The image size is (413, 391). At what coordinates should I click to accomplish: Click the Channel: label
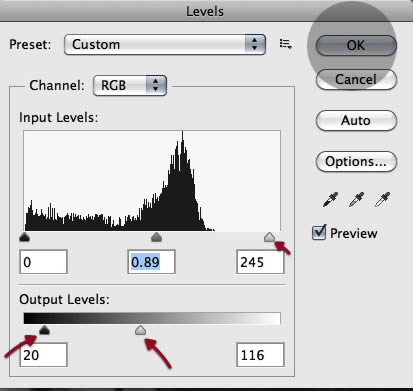[57, 85]
